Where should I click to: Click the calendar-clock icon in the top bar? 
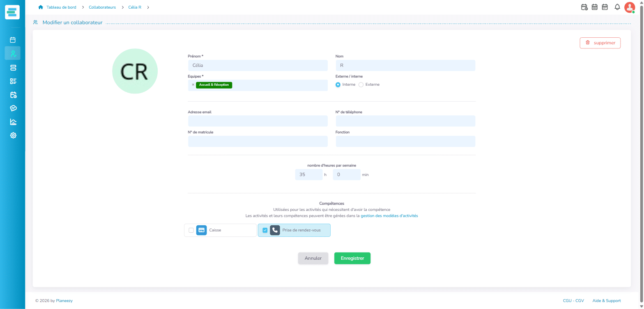pyautogui.click(x=584, y=7)
